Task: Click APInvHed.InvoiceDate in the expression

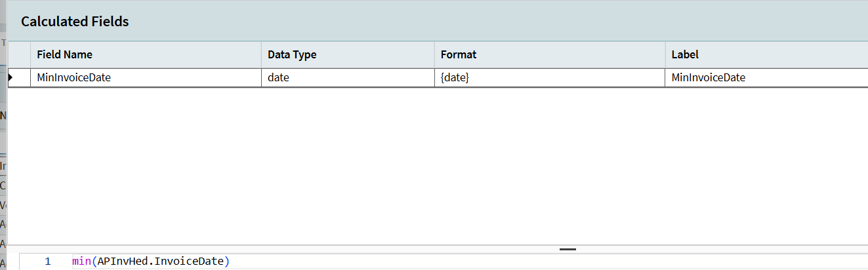Action: coord(160,261)
